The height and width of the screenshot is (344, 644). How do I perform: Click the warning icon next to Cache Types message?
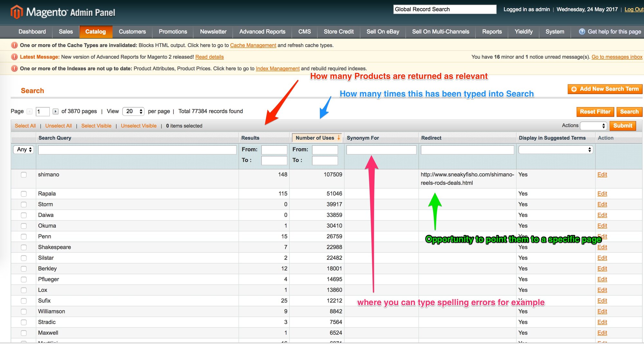coord(14,45)
